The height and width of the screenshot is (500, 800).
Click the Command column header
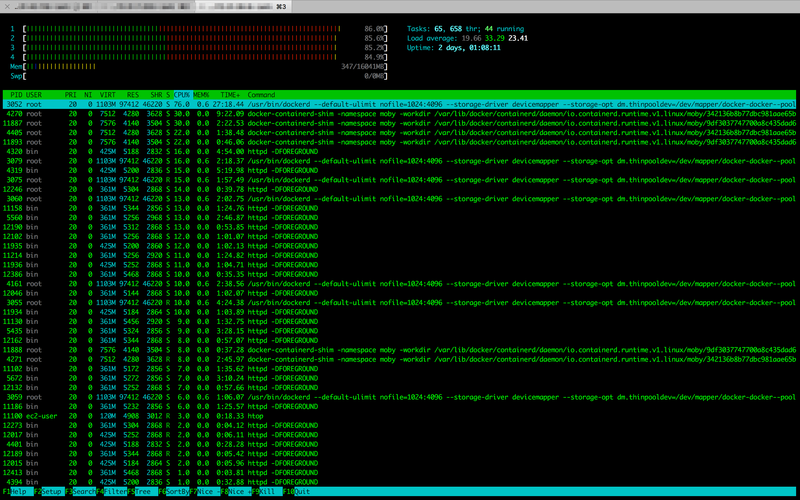pos(261,95)
